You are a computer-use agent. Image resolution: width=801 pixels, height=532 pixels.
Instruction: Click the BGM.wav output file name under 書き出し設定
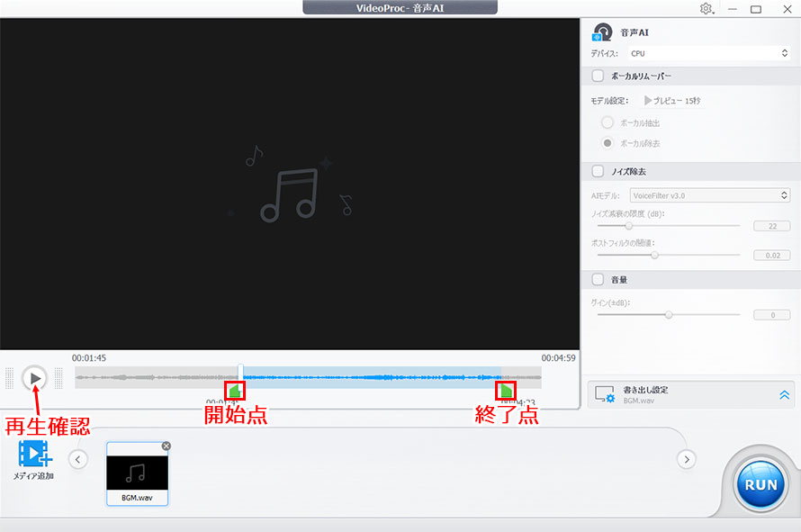point(639,401)
